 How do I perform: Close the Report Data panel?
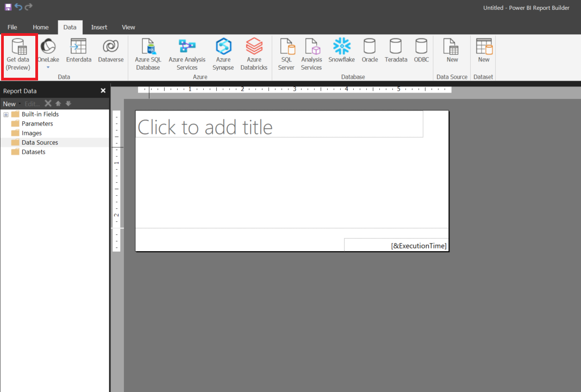pos(103,91)
